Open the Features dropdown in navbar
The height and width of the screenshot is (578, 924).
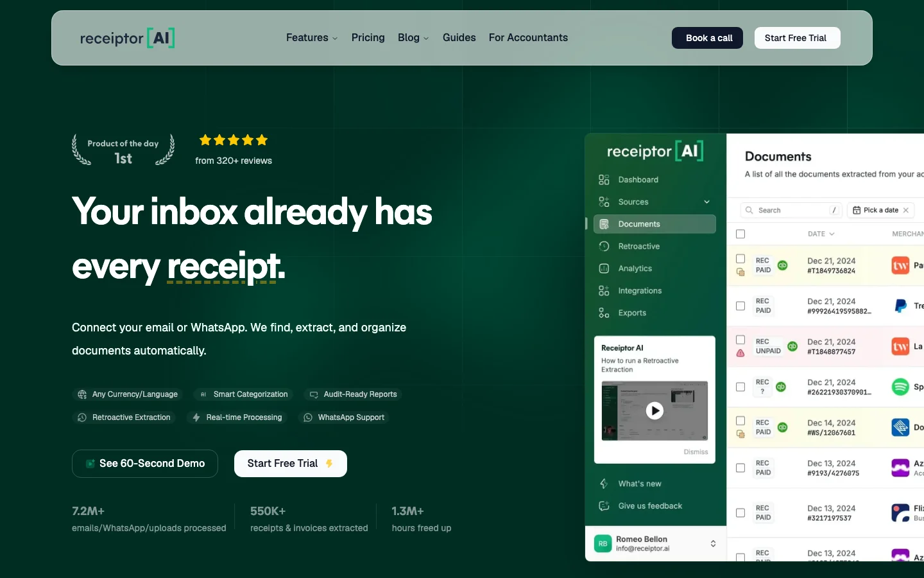[312, 38]
